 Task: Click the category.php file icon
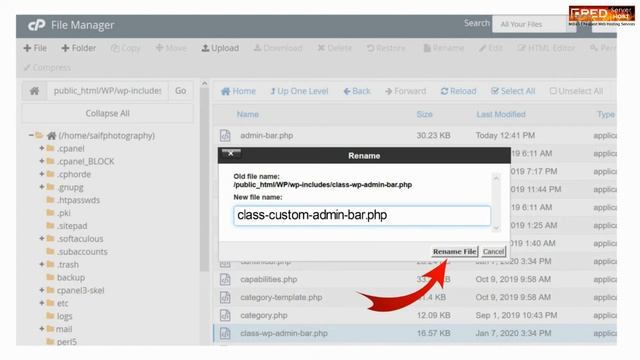tap(225, 315)
